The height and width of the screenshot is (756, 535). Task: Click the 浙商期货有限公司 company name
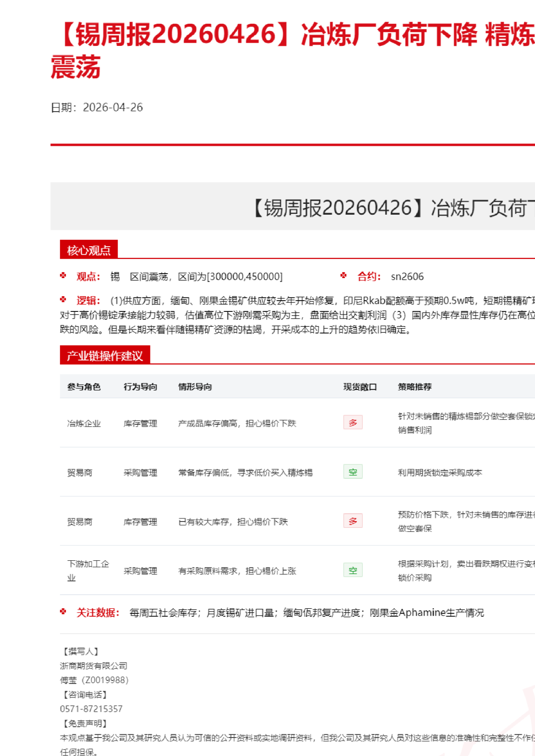pos(94,666)
